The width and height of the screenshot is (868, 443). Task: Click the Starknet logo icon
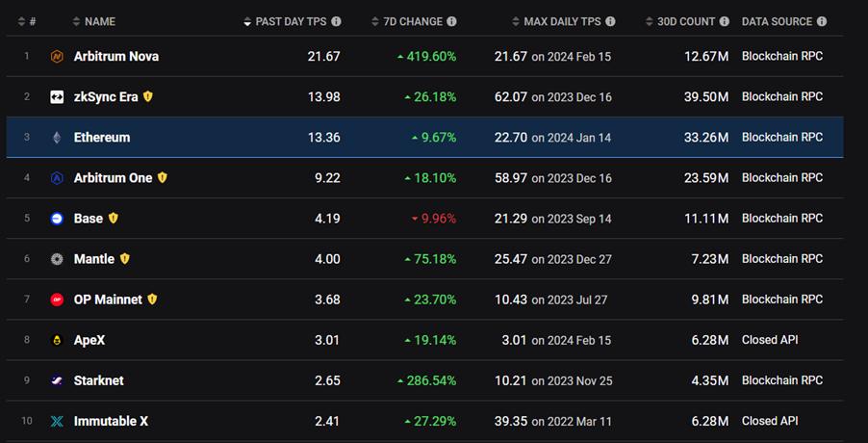(57, 380)
